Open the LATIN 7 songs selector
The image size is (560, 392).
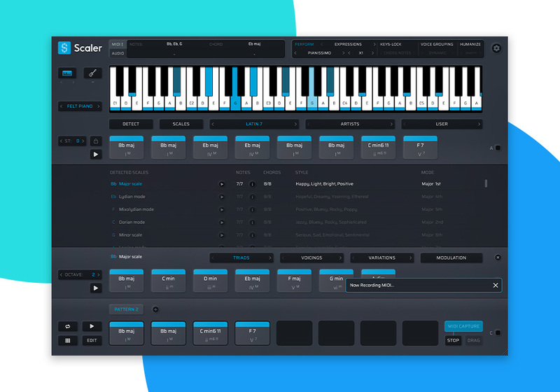click(254, 124)
